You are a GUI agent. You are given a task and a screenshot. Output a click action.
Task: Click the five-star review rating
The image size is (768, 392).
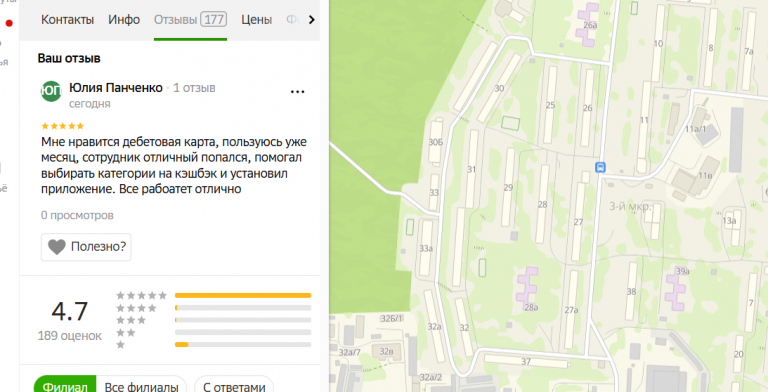(63, 126)
